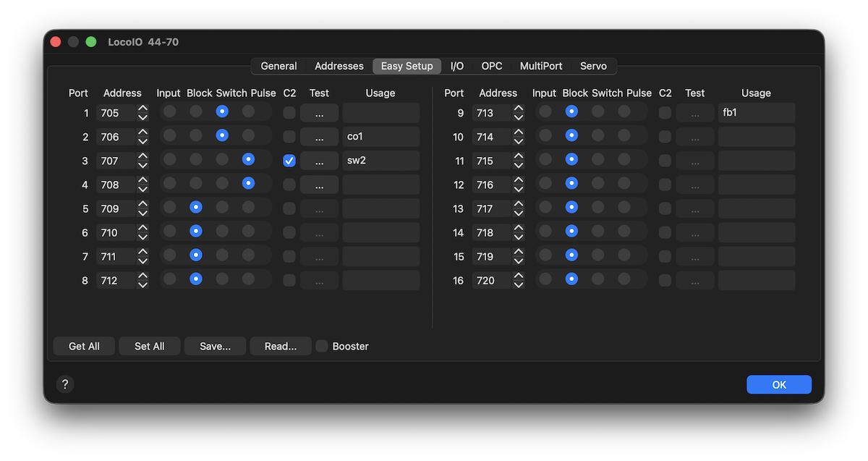Uncheck the C2 checkbox for port 3
The width and height of the screenshot is (868, 461).
289,161
